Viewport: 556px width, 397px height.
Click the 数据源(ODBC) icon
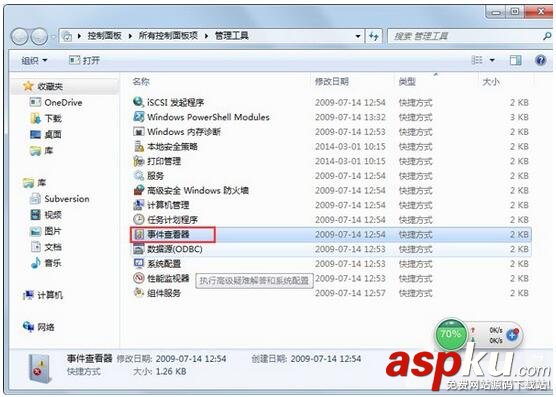tap(138, 249)
